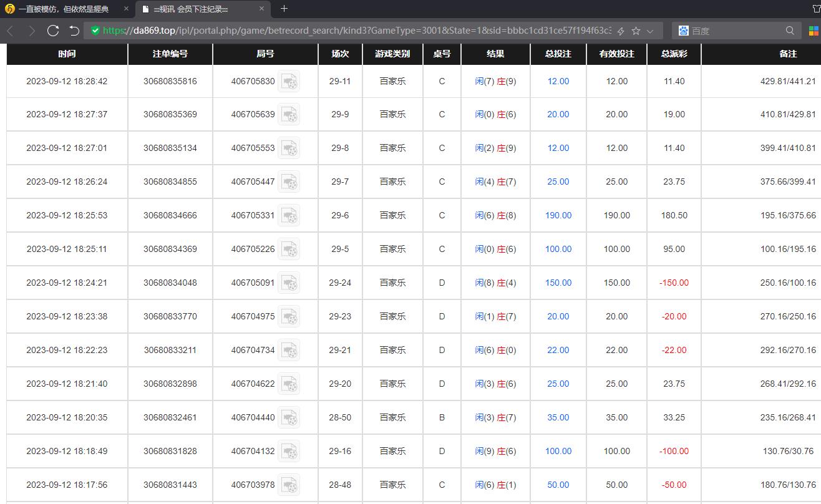
Task: Open total bet link 190.00
Action: [558, 216]
